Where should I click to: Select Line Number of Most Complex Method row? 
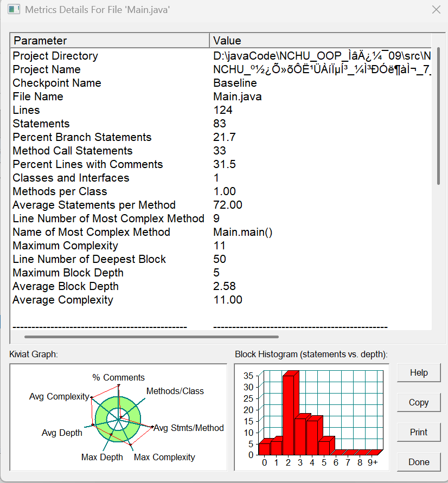point(221,218)
